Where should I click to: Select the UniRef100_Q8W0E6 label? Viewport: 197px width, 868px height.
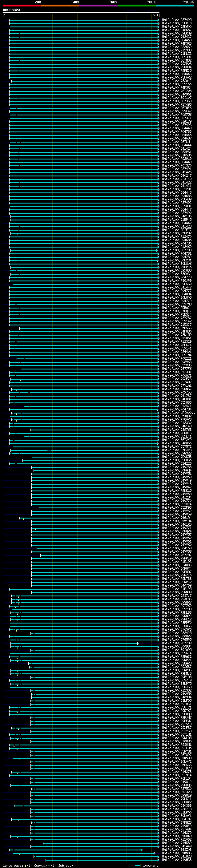click(177, 433)
